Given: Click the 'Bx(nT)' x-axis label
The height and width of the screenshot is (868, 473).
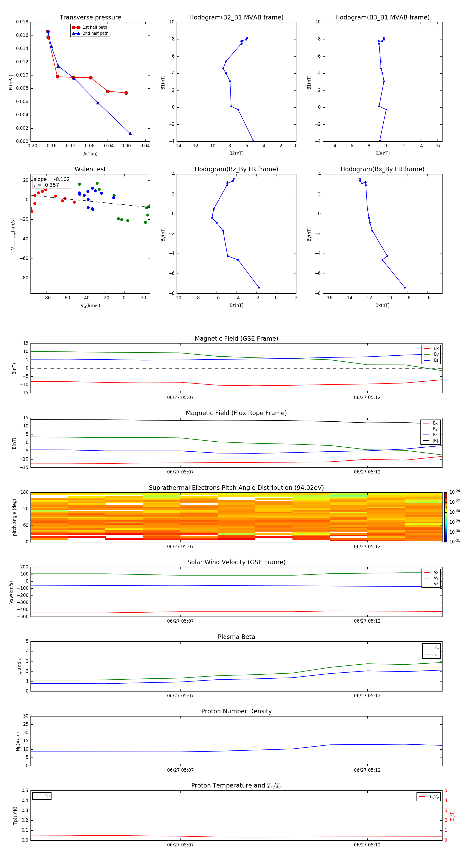Looking at the screenshot, I should [382, 305].
